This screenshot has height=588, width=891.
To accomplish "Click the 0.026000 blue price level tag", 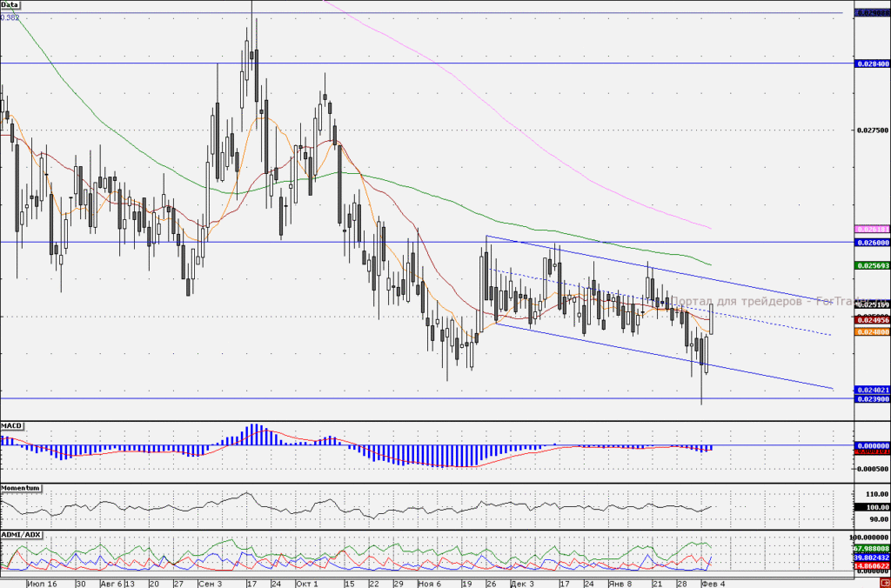I will tap(872, 243).
